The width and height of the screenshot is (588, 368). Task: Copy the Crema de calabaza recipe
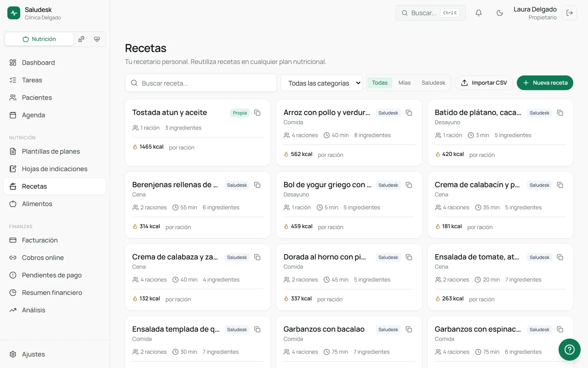tap(257, 257)
